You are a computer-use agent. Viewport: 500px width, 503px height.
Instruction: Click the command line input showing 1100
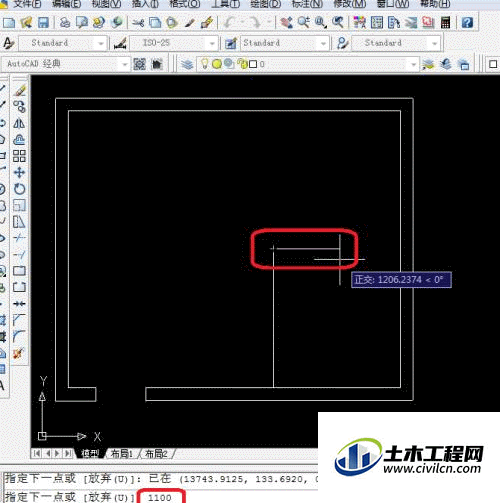[x=160, y=498]
